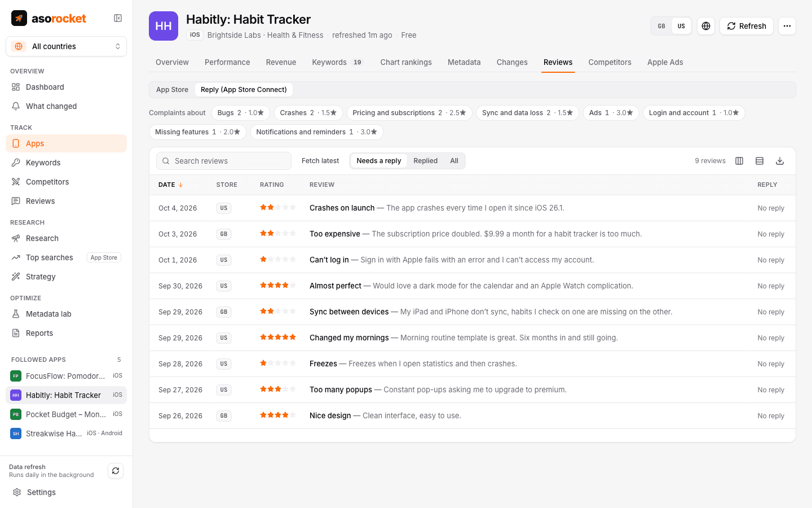Click the row density icon
Viewport: 812px width, 508px height.
click(x=760, y=161)
